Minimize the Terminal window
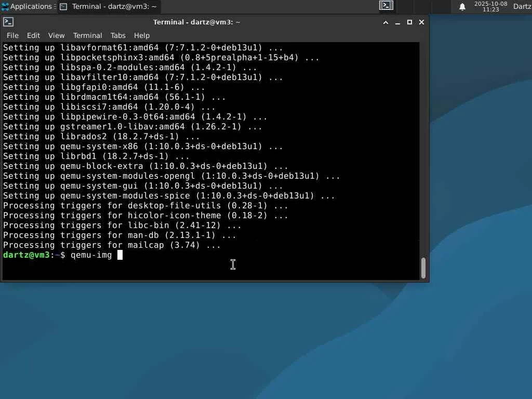This screenshot has width=532, height=399. coord(397,22)
